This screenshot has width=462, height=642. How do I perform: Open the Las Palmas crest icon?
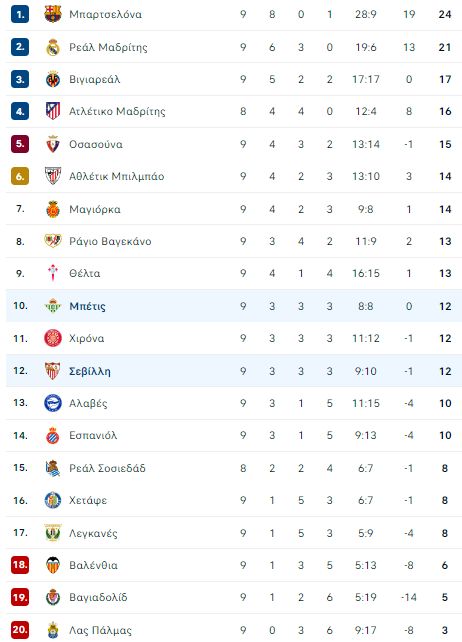tap(53, 630)
